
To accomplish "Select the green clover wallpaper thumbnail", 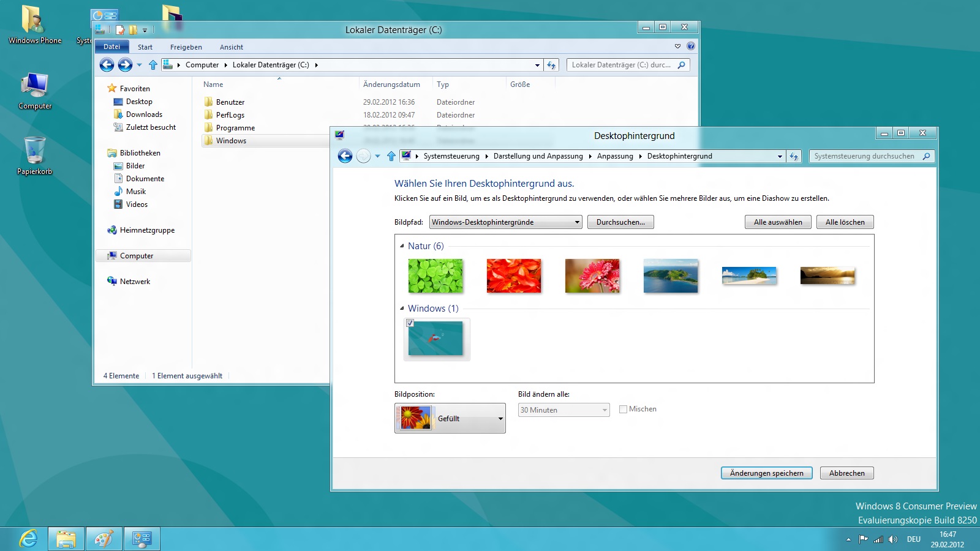I will pos(435,275).
